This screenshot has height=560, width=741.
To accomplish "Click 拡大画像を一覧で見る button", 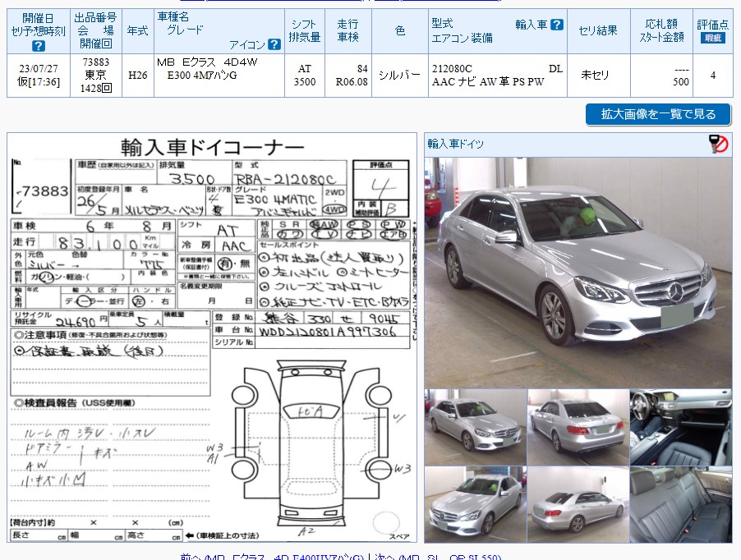I will click(658, 114).
